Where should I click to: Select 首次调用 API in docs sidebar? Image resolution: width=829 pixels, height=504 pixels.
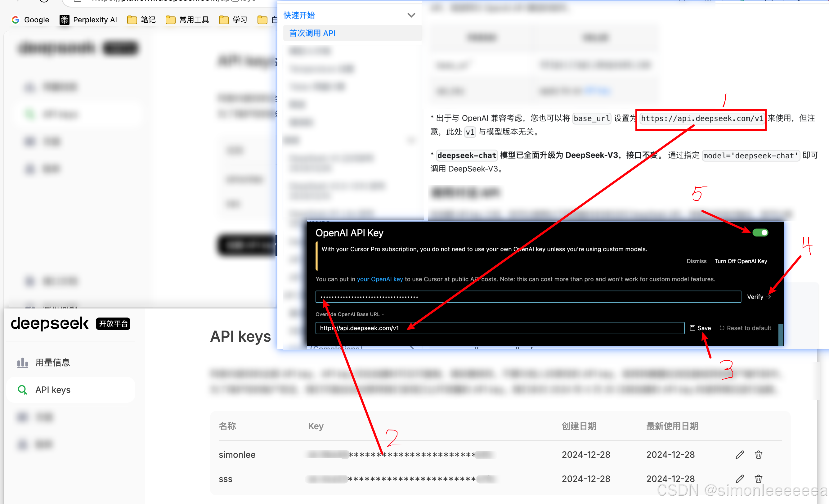312,33
